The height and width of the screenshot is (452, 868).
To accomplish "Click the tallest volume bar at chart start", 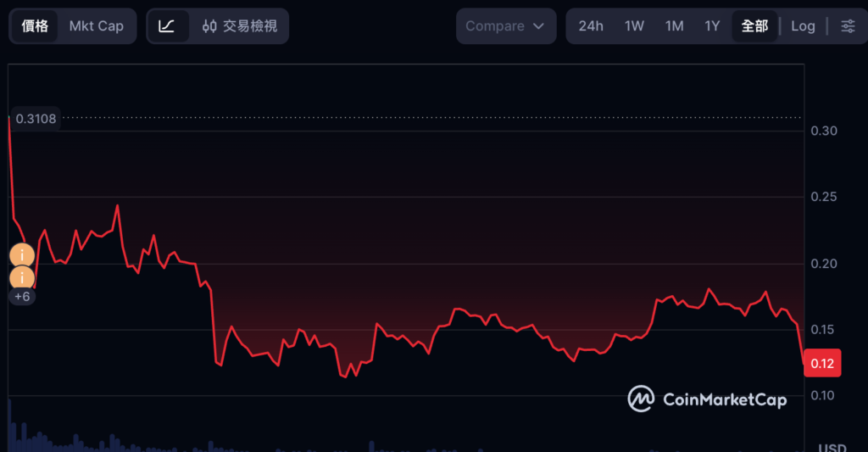I will (x=9, y=425).
